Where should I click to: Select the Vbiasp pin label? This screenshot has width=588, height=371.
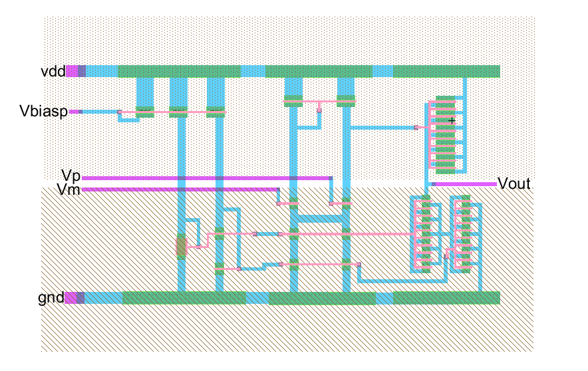[x=43, y=111]
